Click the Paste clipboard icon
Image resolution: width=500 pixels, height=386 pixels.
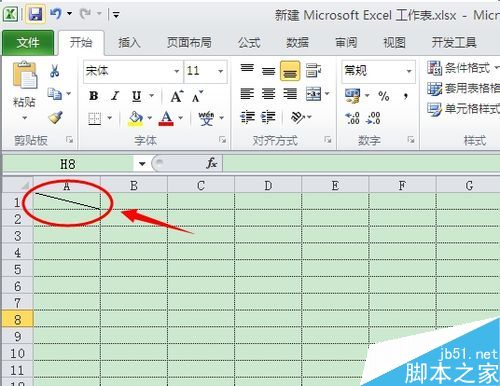[x=25, y=75]
